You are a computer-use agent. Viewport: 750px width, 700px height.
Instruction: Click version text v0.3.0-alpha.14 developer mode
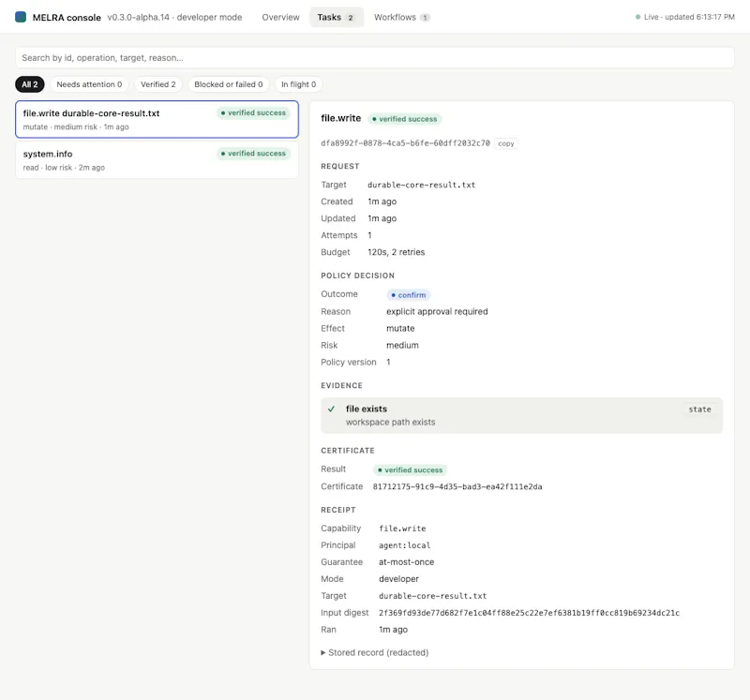(174, 17)
